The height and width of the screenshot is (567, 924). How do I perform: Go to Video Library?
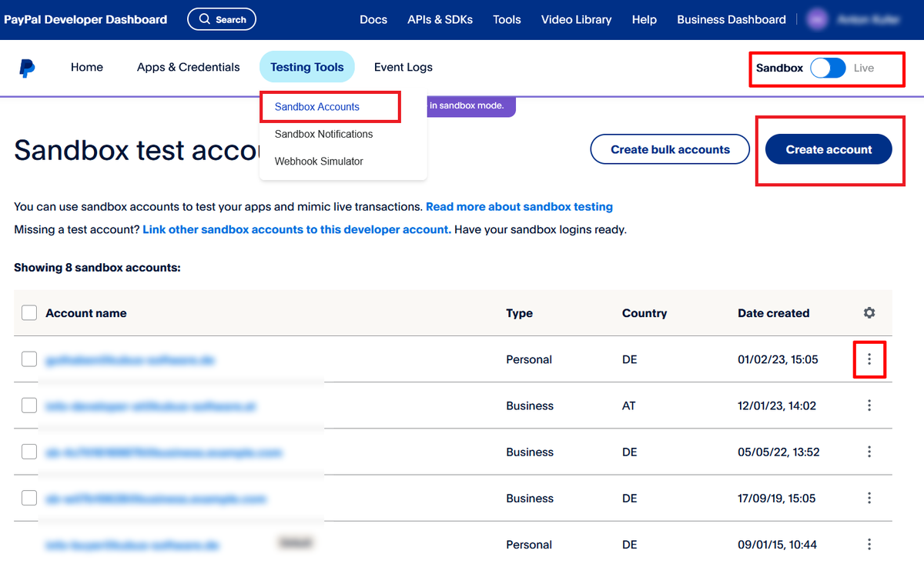pyautogui.click(x=576, y=19)
